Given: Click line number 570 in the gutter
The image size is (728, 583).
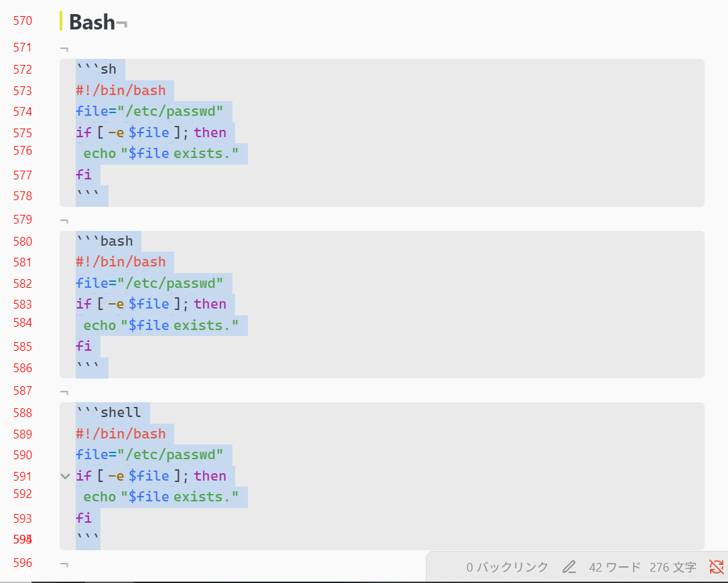Looking at the screenshot, I should point(23,21).
